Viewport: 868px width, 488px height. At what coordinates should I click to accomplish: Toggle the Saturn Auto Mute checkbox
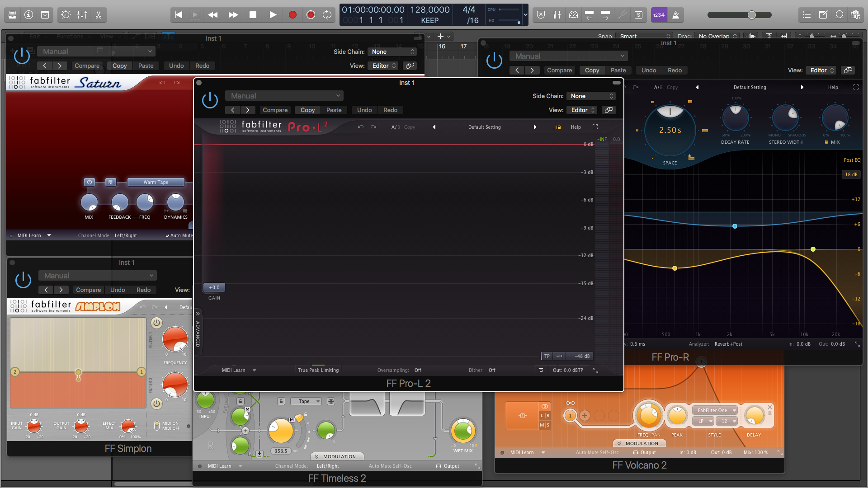[167, 235]
